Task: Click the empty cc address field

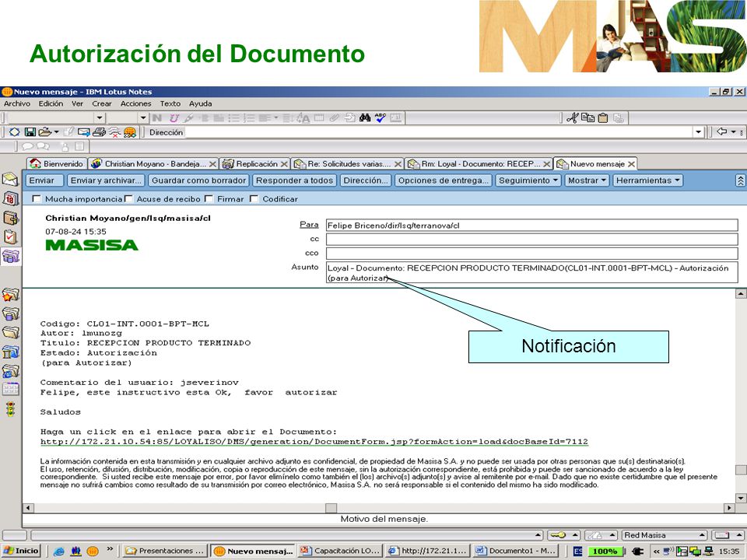Action: (x=531, y=239)
